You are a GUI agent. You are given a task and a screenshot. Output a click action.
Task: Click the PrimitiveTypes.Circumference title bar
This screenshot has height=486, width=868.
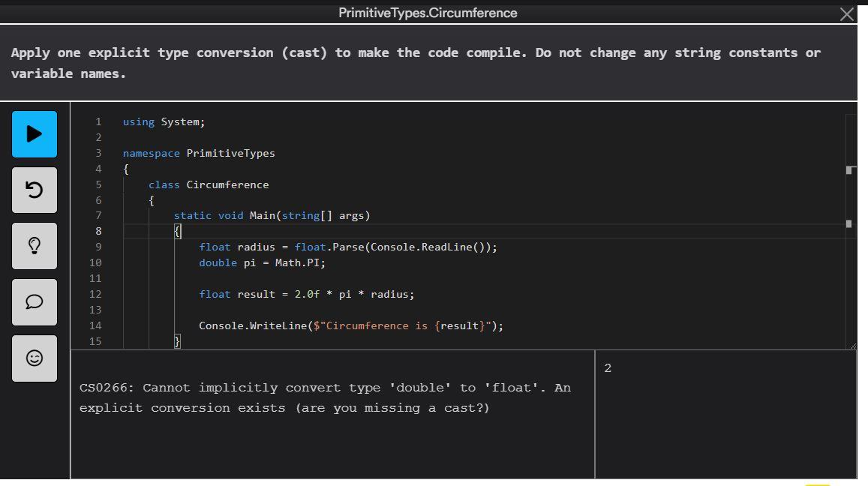coord(428,12)
